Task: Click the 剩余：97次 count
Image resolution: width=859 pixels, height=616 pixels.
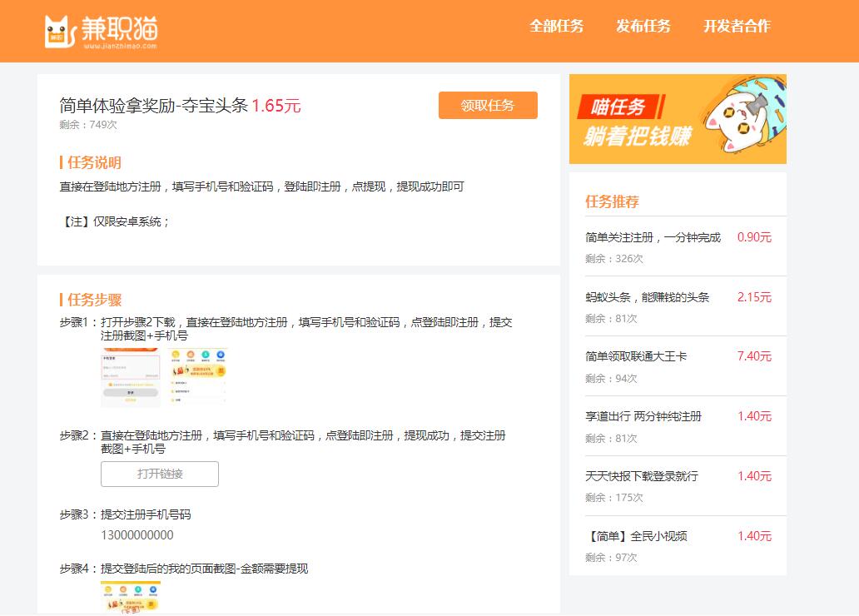Action: 611,558
